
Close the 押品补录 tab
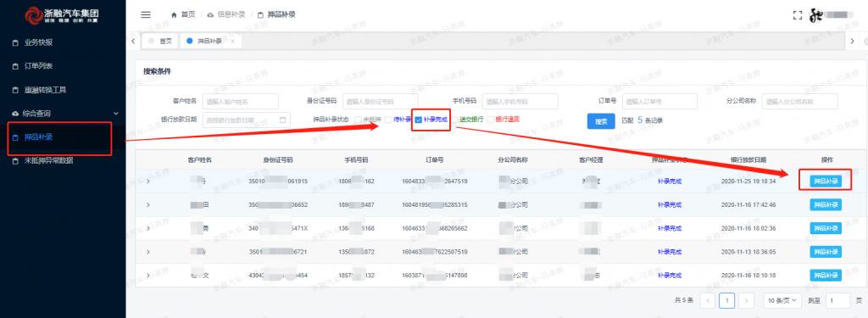click(232, 42)
